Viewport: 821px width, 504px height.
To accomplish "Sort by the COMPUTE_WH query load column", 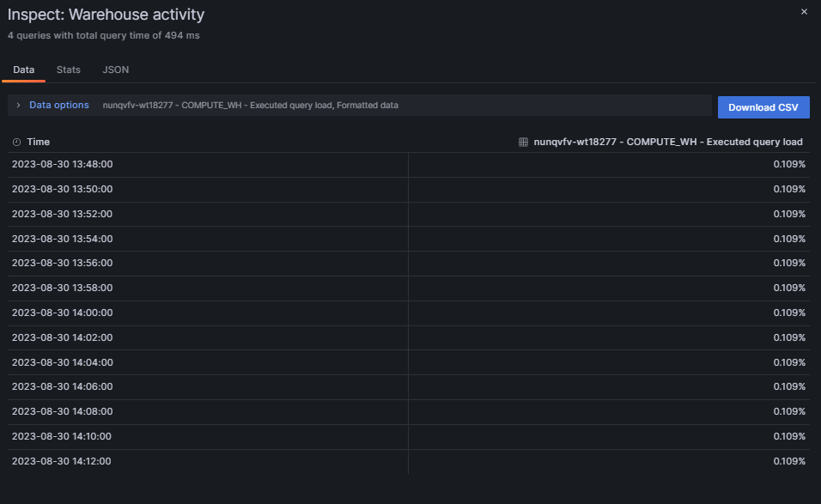I will (668, 142).
